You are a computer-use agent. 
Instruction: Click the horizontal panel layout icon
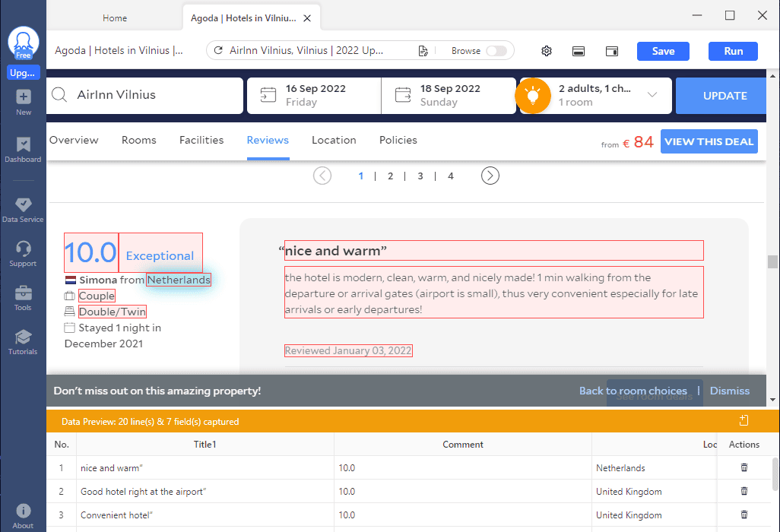pyautogui.click(x=579, y=51)
